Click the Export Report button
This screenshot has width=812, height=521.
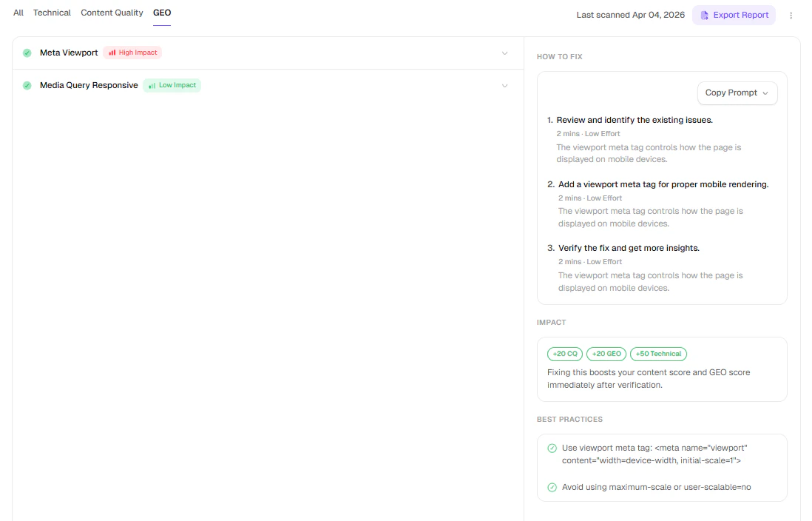[x=734, y=15]
